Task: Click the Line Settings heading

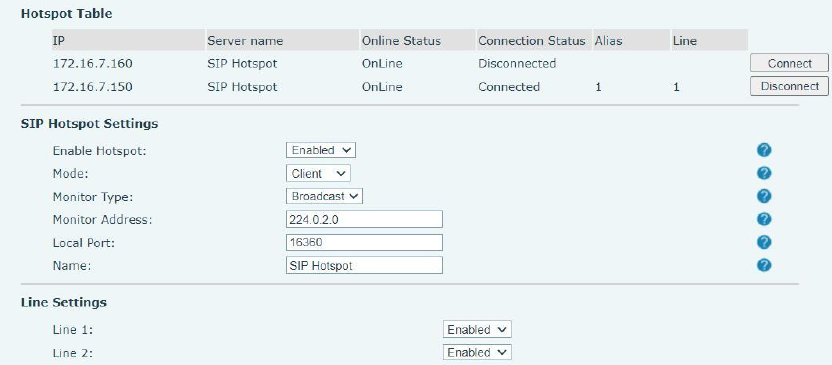Action: 64,302
